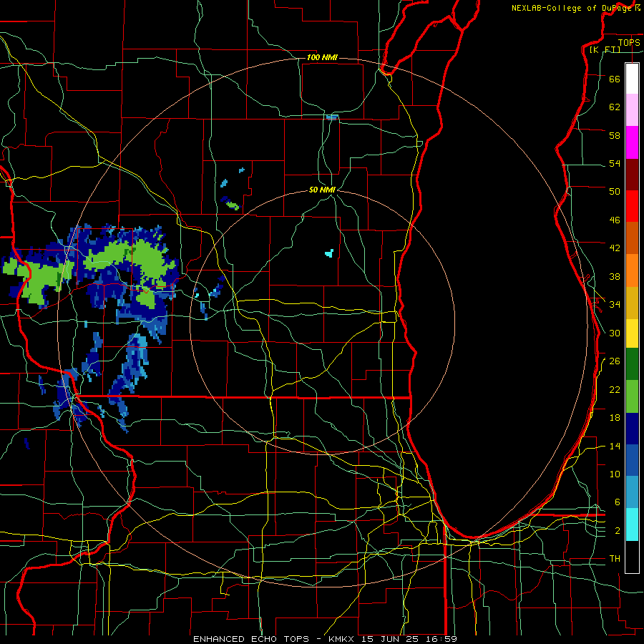Image resolution: width=644 pixels, height=644 pixels.
Task: Pick the yellow legend swatch near 30
Action: [x=632, y=333]
